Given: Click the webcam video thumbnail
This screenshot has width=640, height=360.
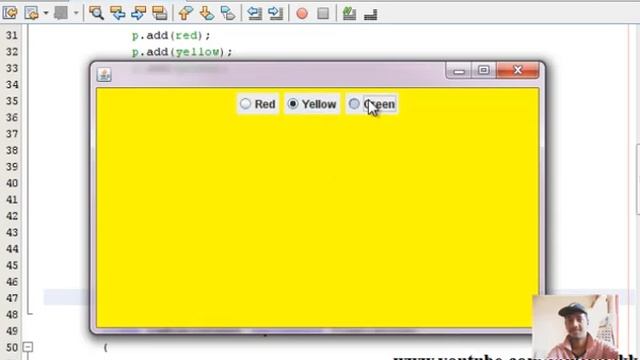Looking at the screenshot, I should point(576,327).
